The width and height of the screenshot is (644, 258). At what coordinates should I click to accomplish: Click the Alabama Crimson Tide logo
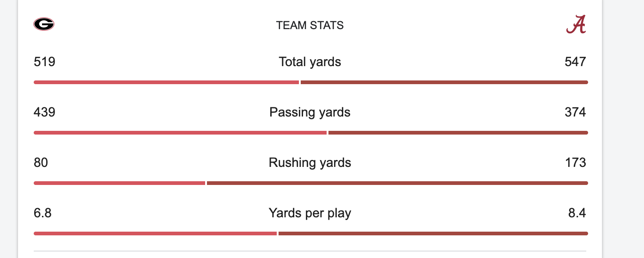pyautogui.click(x=576, y=25)
